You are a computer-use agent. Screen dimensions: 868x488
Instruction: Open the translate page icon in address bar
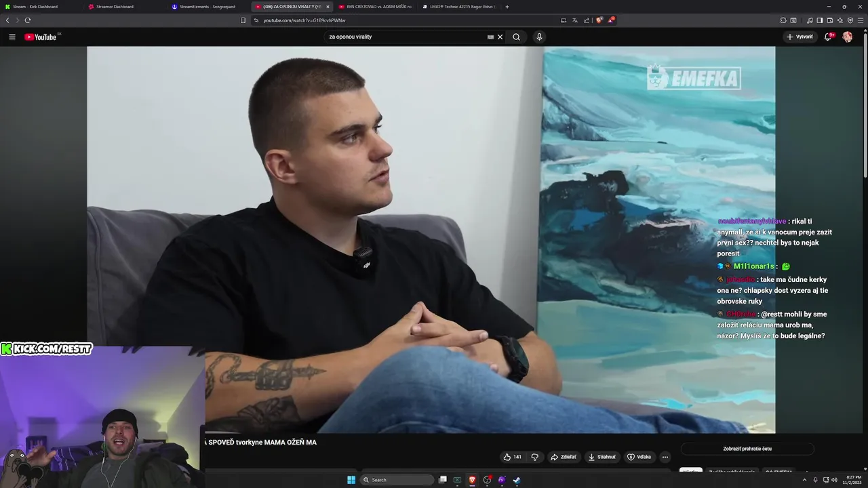(x=575, y=20)
